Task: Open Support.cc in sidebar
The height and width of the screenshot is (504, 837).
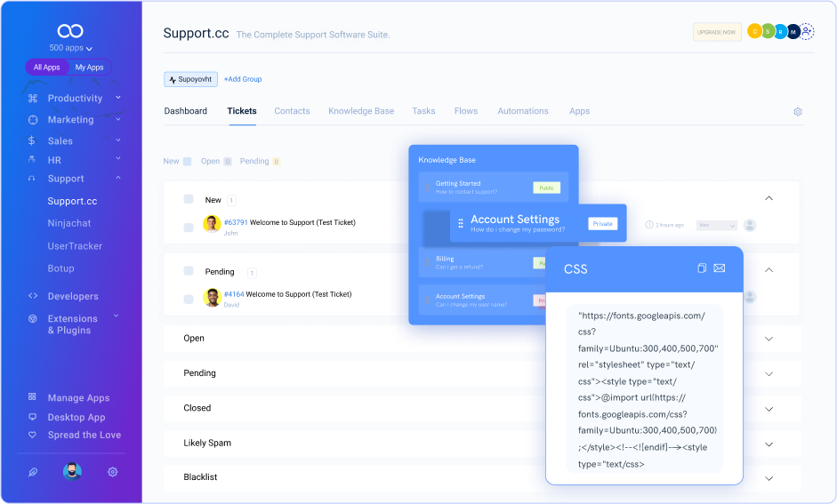Action: 72,201
